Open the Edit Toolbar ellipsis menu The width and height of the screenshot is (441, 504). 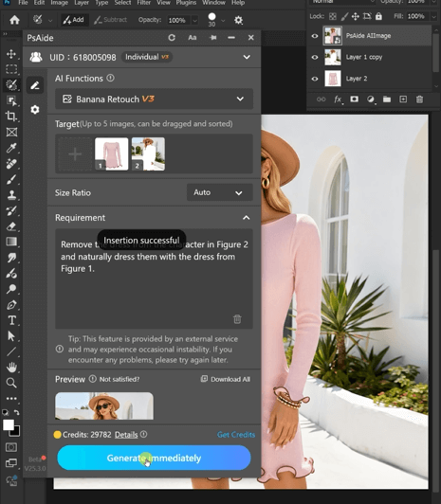pos(11,399)
